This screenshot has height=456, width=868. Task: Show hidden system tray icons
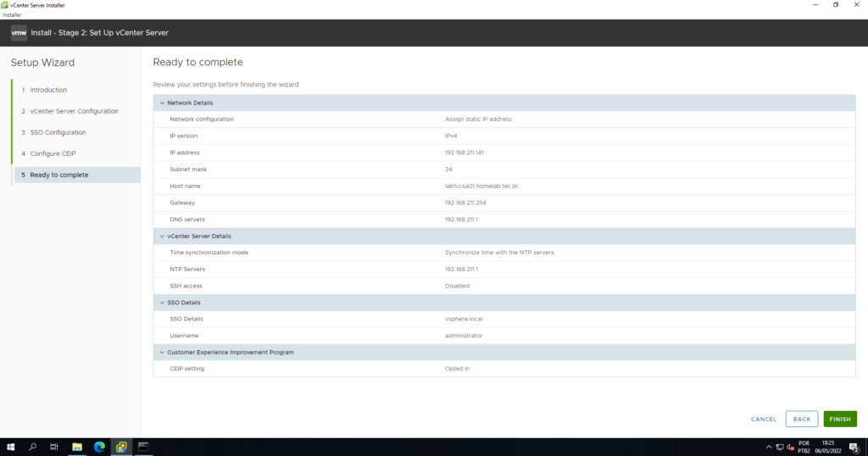(768, 448)
